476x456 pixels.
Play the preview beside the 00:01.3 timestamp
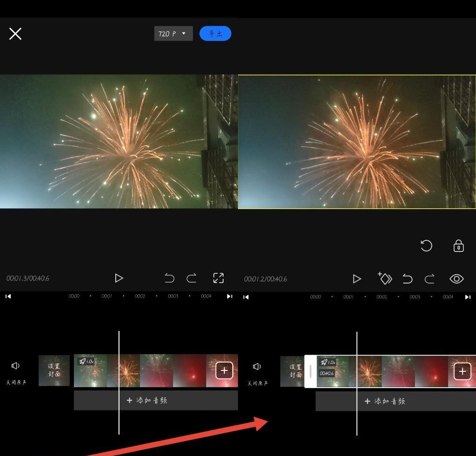pos(119,278)
